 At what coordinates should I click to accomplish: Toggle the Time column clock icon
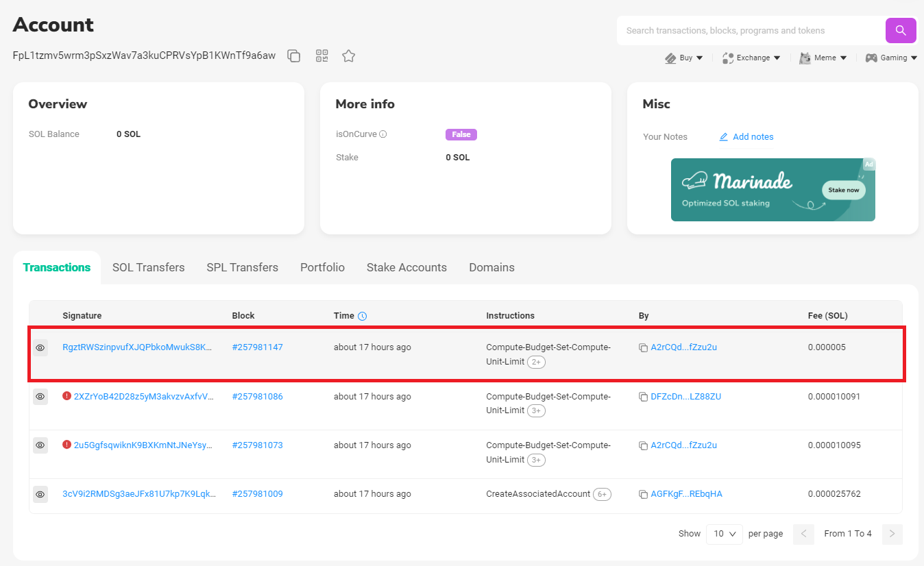pyautogui.click(x=363, y=316)
